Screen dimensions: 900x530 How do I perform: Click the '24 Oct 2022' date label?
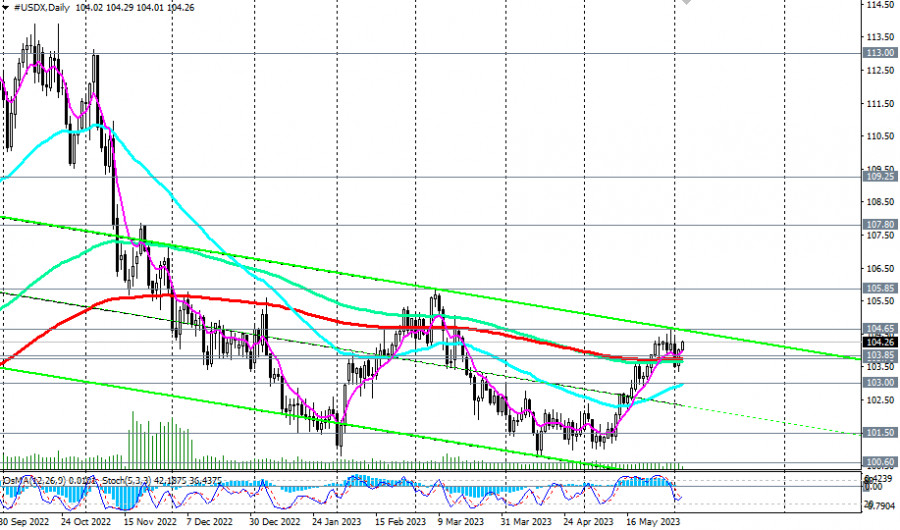pos(85,521)
